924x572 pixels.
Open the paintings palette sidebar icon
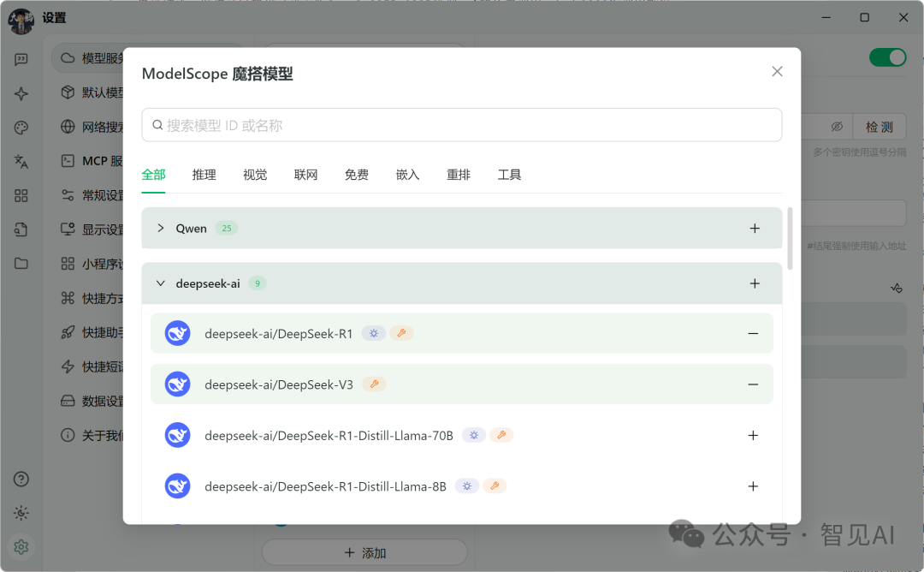point(21,128)
